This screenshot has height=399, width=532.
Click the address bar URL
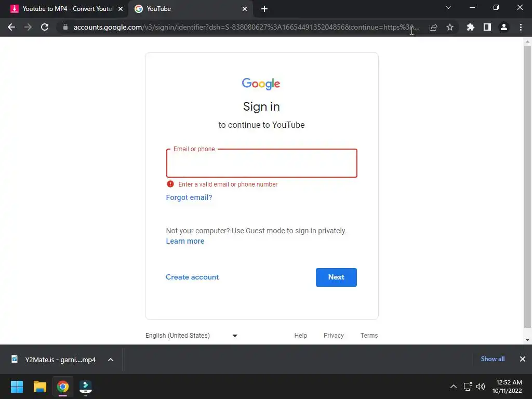click(x=246, y=27)
